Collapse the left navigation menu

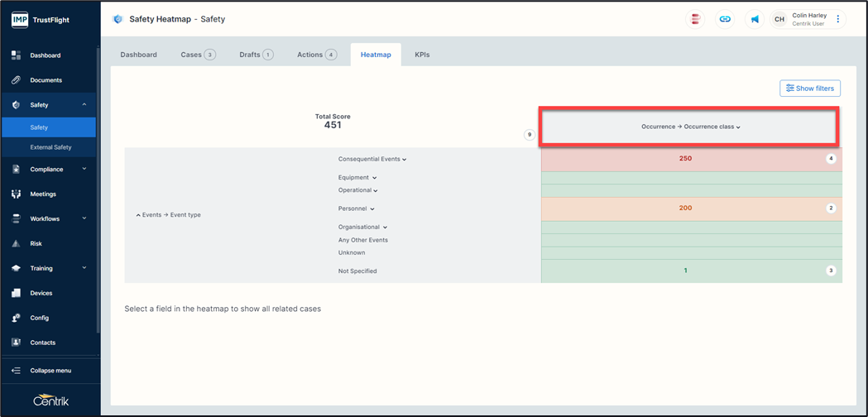[x=50, y=371]
